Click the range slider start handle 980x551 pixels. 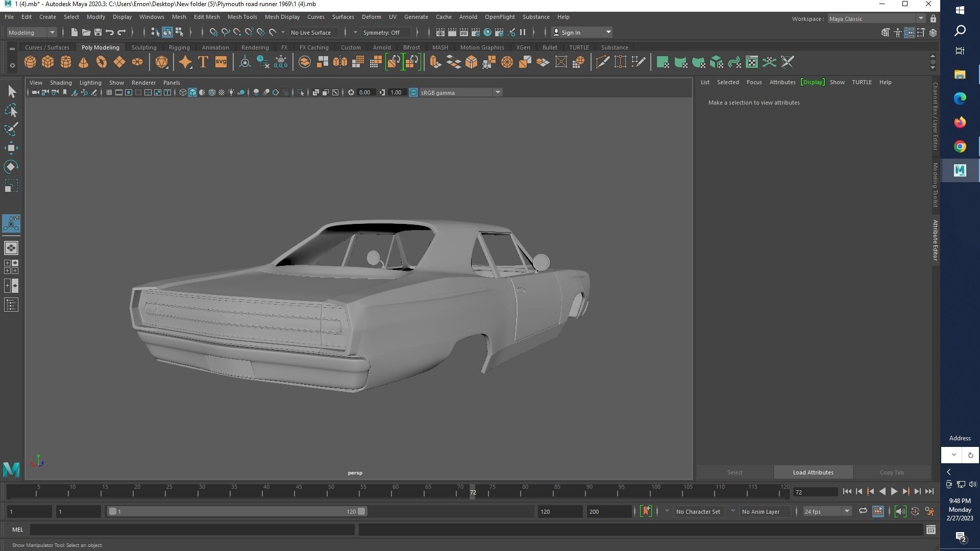tap(112, 511)
